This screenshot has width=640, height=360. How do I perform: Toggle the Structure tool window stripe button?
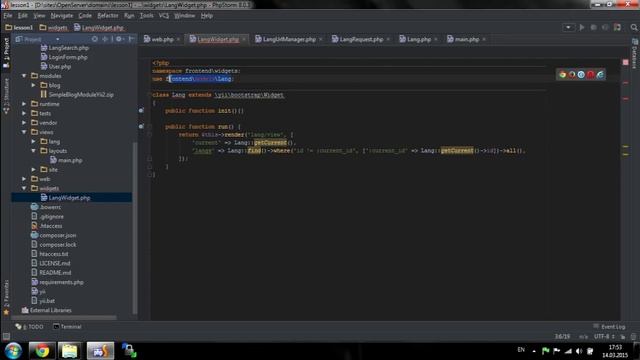(x=6, y=96)
